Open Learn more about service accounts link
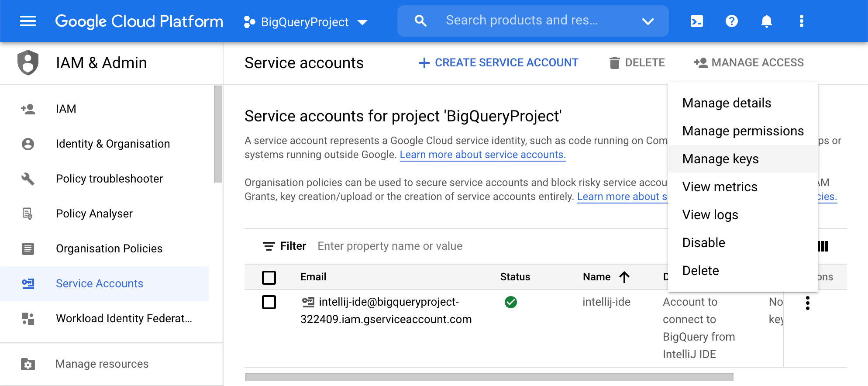This screenshot has height=386, width=868. tap(482, 155)
